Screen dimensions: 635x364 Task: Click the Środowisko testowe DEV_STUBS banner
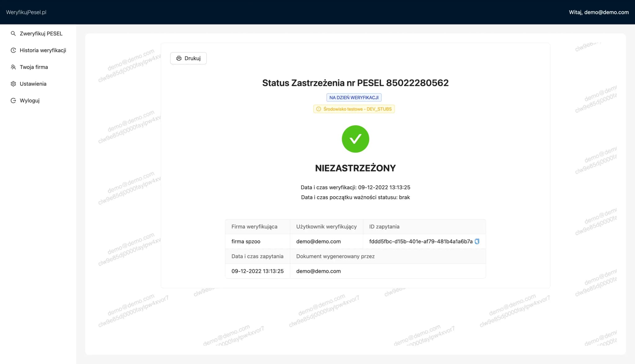point(354,109)
